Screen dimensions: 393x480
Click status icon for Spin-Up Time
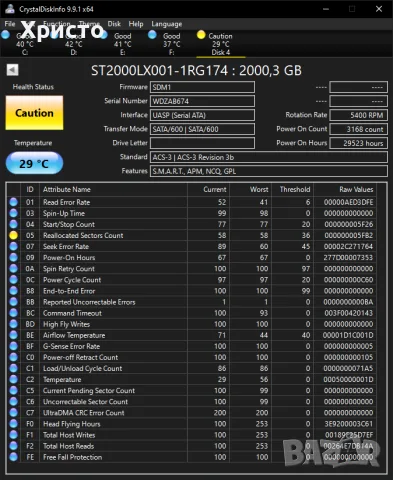13,213
